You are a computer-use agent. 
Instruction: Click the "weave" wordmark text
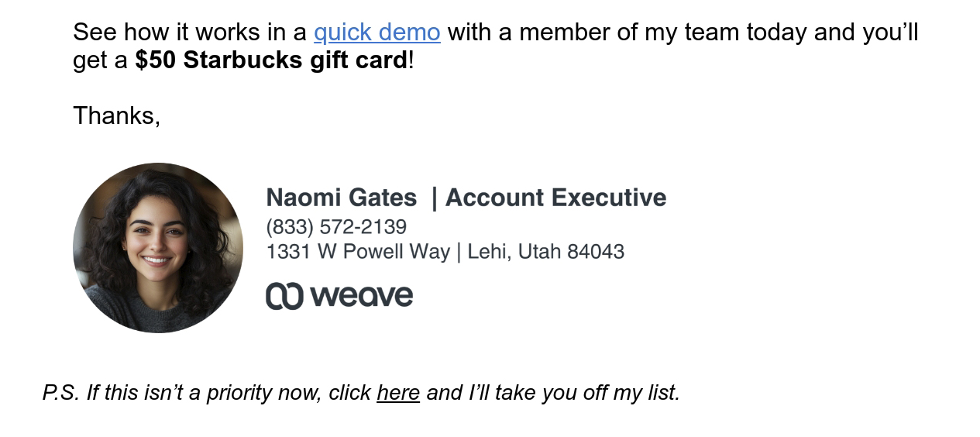coord(362,296)
